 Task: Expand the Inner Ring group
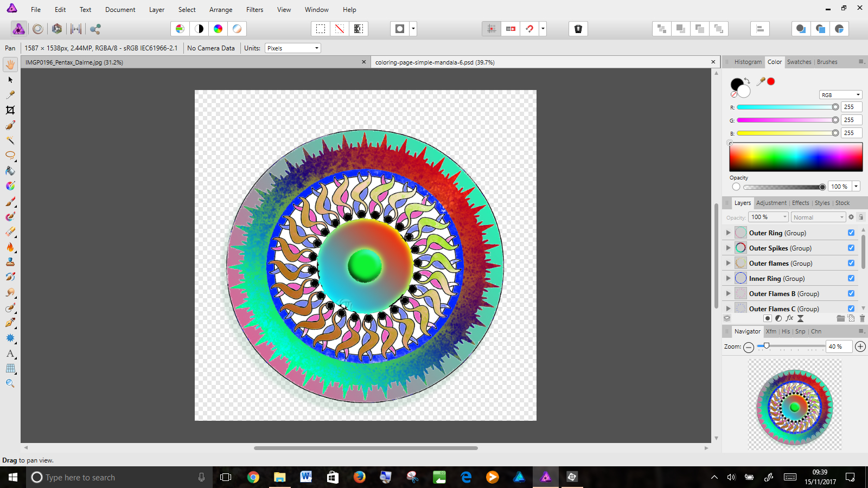(x=729, y=278)
